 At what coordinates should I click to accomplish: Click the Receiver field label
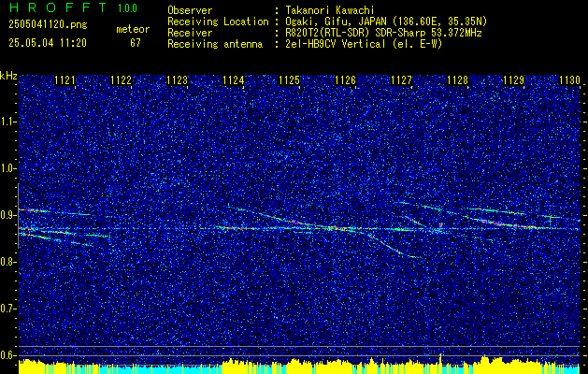click(190, 33)
